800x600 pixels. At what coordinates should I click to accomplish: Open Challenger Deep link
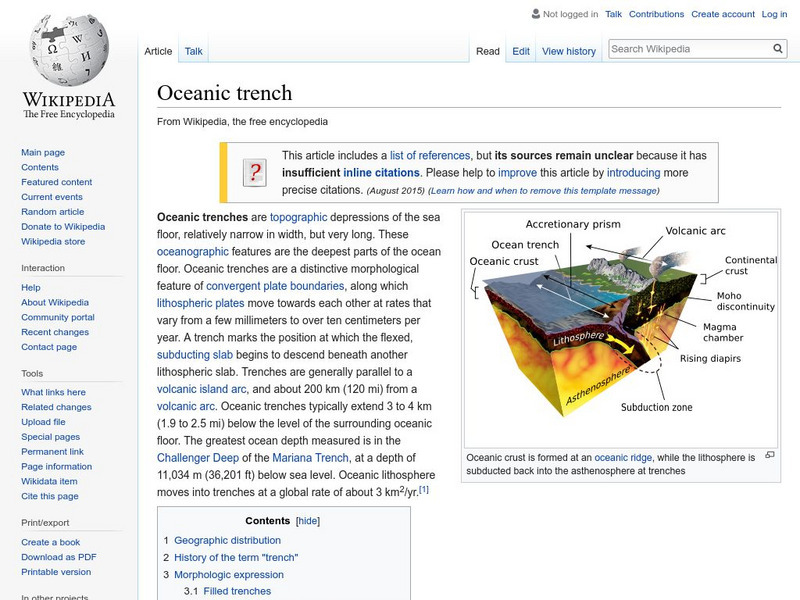[197, 458]
